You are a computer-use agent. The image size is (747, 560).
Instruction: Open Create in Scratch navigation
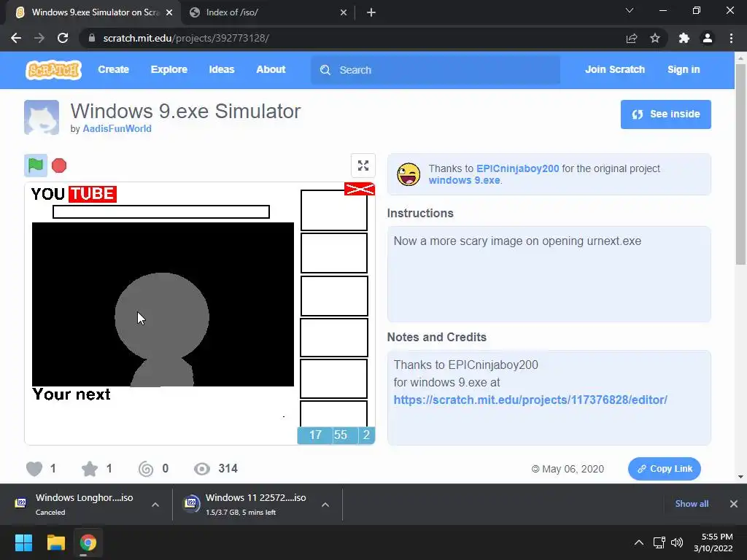coord(113,69)
